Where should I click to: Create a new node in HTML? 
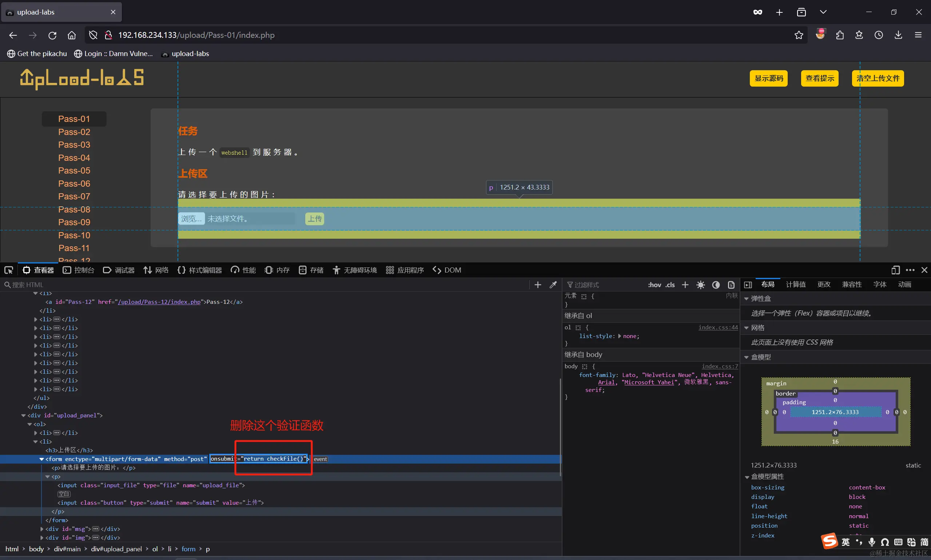[538, 285]
